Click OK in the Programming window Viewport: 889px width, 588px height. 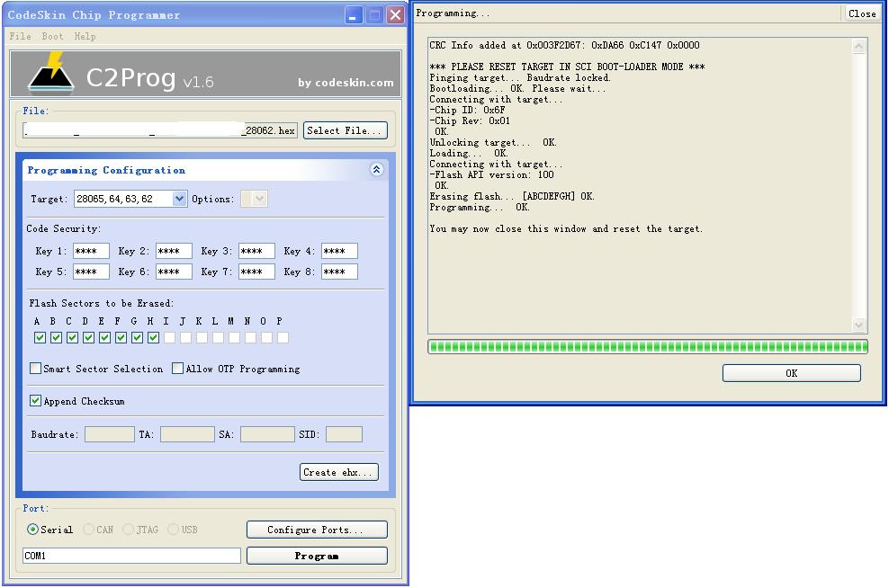[x=792, y=373]
